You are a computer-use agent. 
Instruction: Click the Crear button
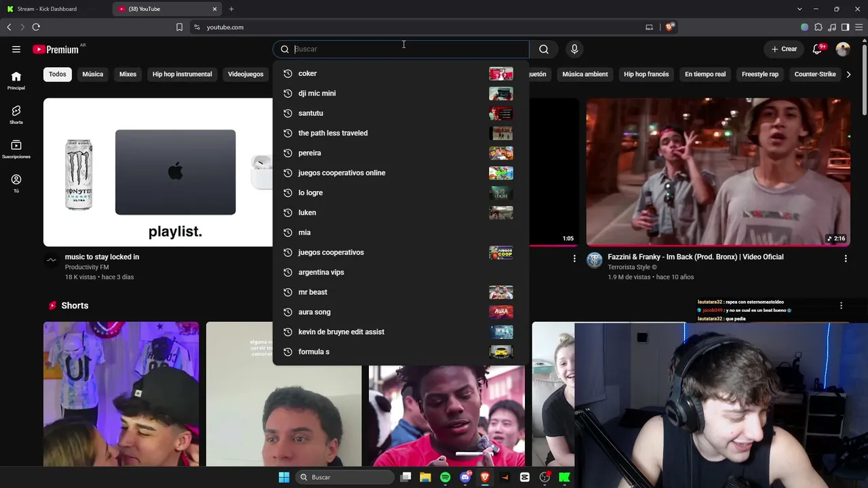(784, 49)
